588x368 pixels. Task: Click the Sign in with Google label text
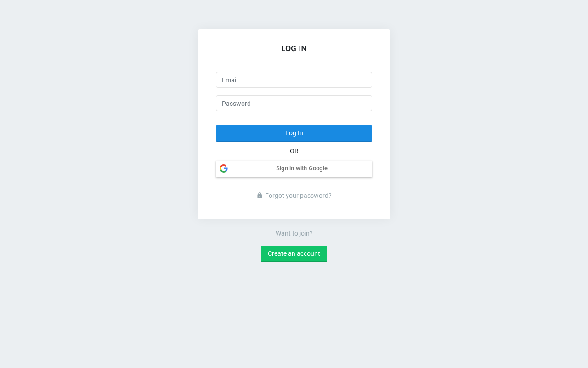click(x=302, y=168)
